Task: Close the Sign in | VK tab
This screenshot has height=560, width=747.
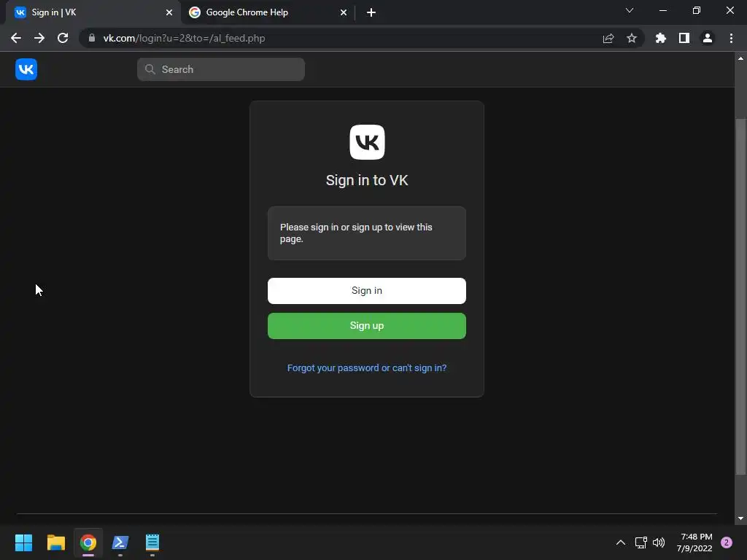Action: [169, 12]
